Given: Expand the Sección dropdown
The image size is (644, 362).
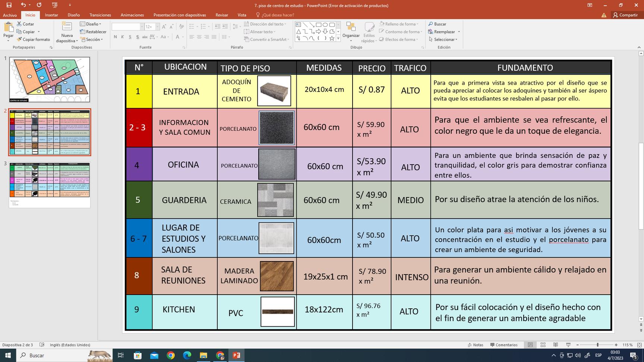Looking at the screenshot, I should (91, 39).
